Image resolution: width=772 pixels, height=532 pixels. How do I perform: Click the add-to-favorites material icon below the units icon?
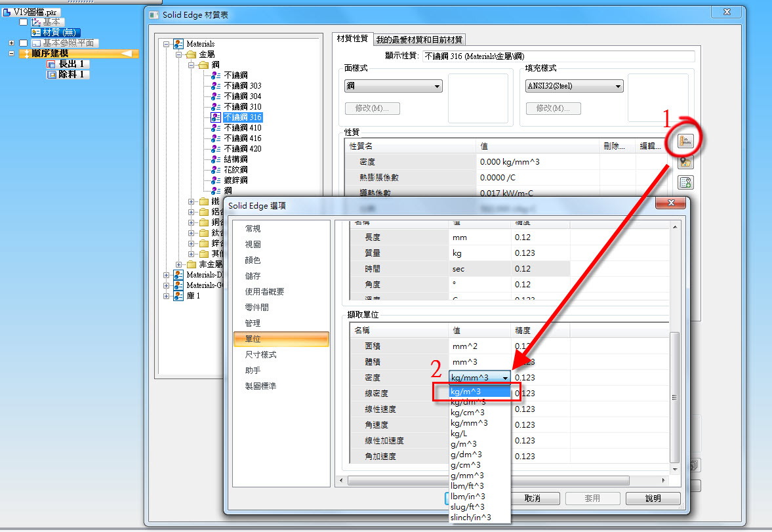coord(685,162)
